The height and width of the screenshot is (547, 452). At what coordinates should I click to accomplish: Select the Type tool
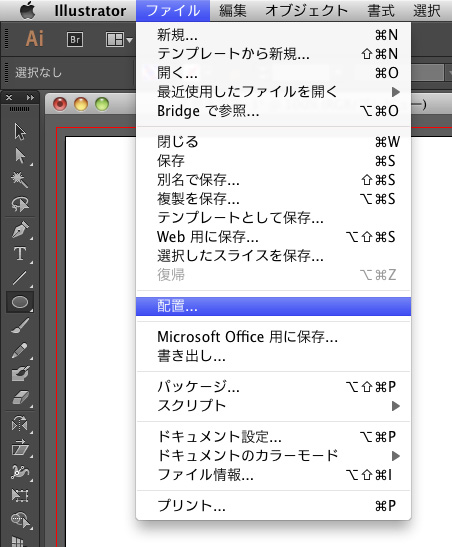20,254
